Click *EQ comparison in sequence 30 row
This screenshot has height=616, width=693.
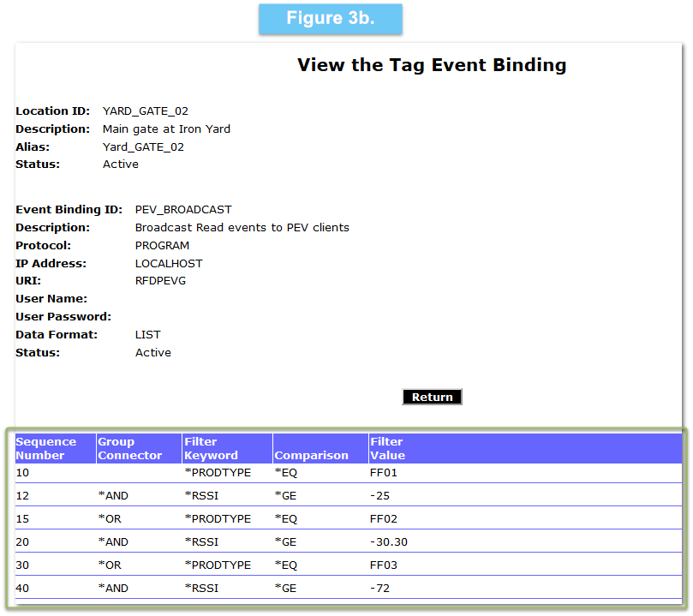point(285,565)
